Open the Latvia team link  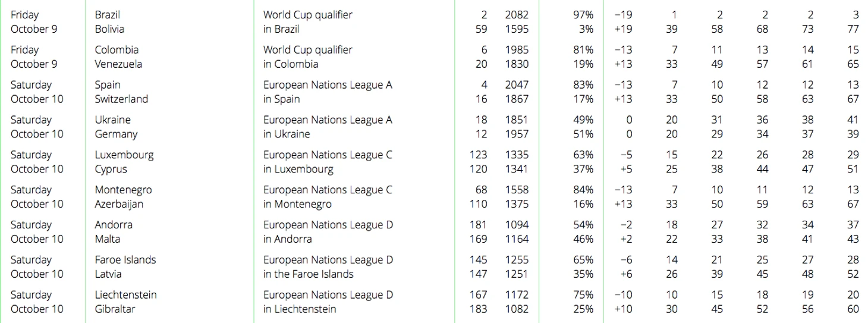click(108, 274)
